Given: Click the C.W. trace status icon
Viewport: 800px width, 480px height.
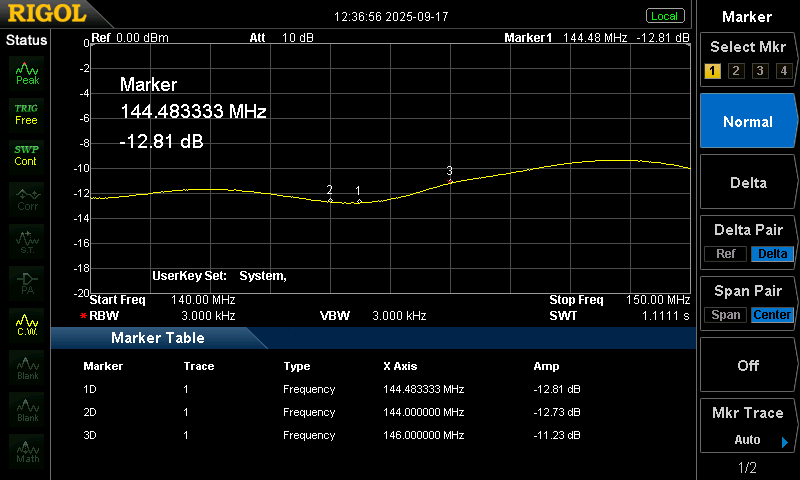Looking at the screenshot, I should [27, 324].
